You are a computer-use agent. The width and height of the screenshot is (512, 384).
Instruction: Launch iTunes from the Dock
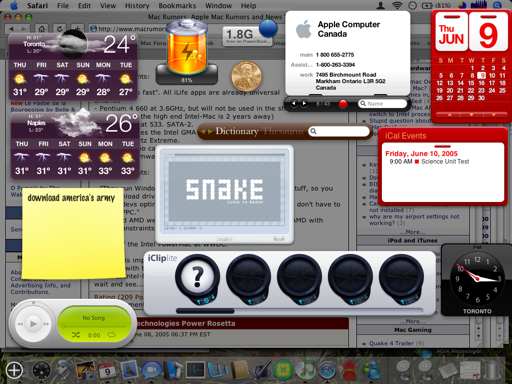click(x=305, y=370)
